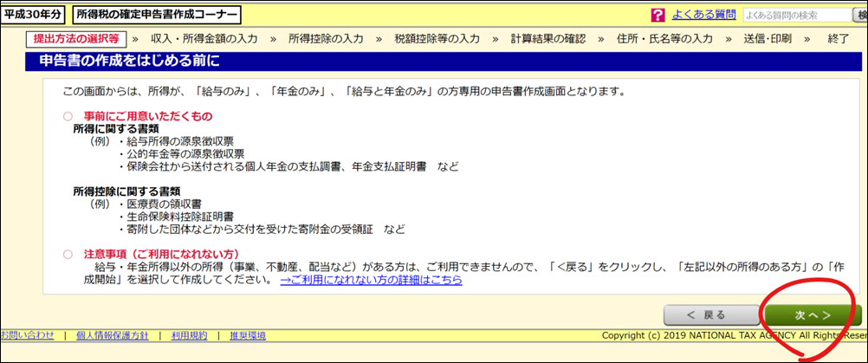
Task: Select the 所得控除の入力 step
Action: pos(326,39)
